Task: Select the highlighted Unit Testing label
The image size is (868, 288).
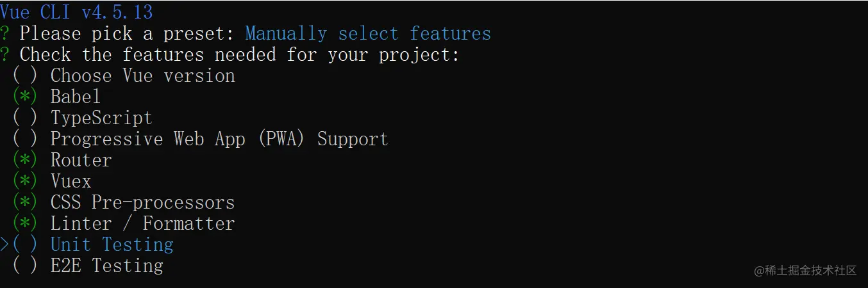Action: (112, 244)
